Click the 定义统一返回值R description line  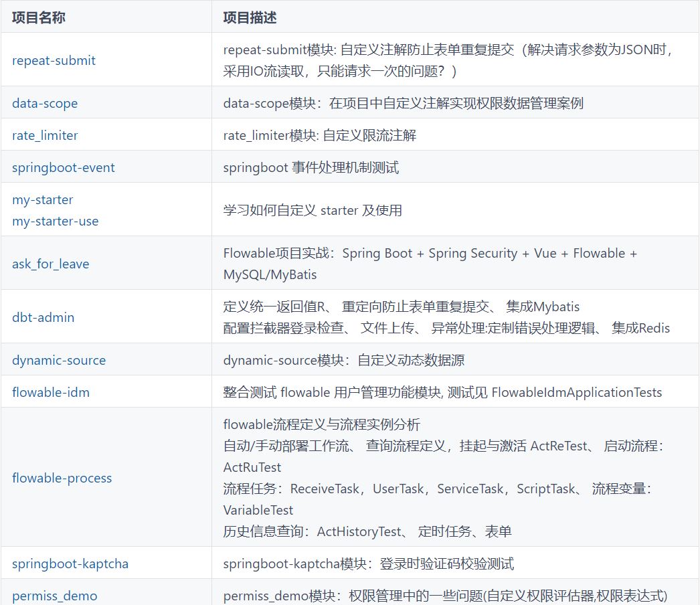tap(402, 307)
